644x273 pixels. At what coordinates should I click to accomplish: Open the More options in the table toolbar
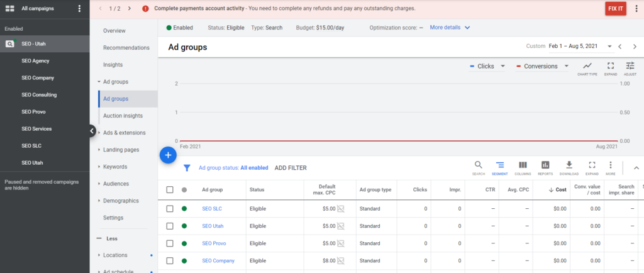[x=610, y=168]
